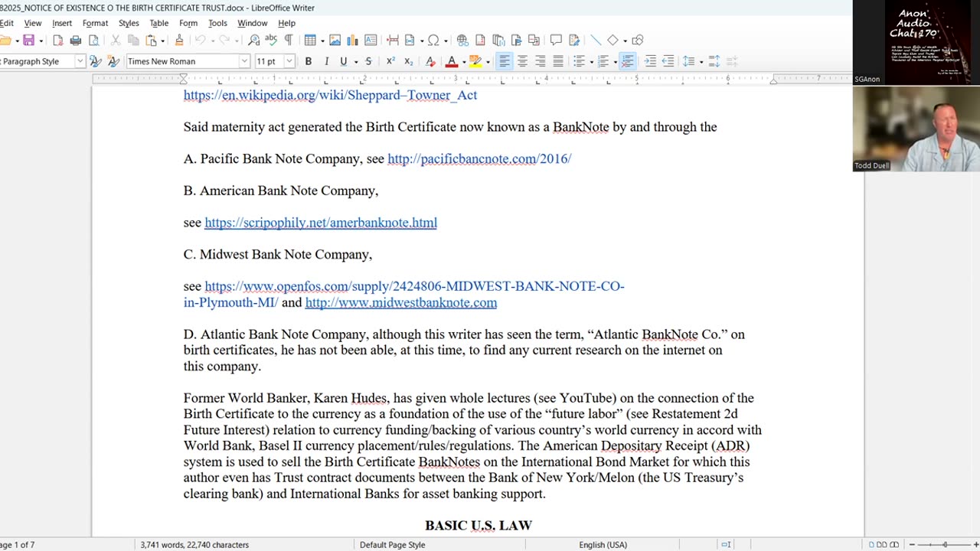980x551 pixels.
Task: Insert a chart
Action: [353, 41]
